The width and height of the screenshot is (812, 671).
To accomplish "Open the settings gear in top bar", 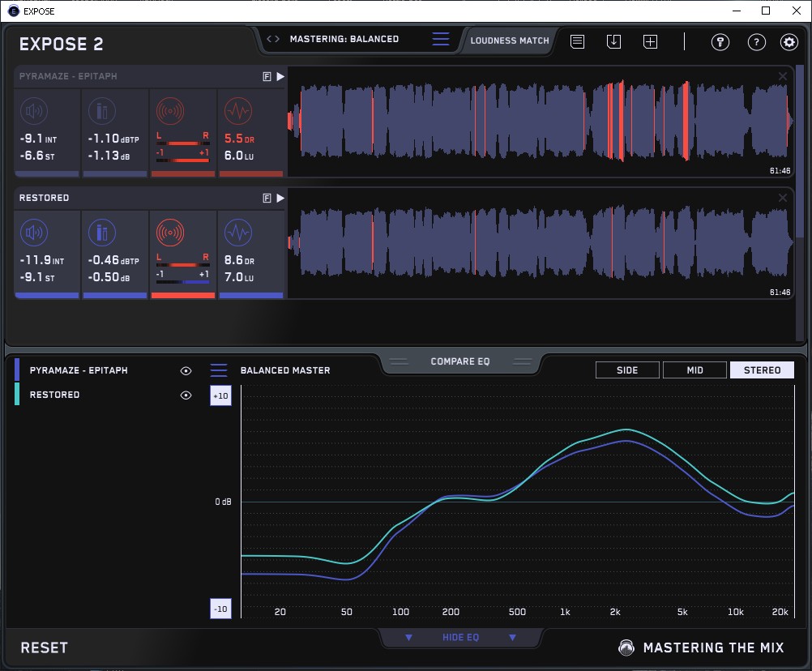I will click(x=788, y=42).
